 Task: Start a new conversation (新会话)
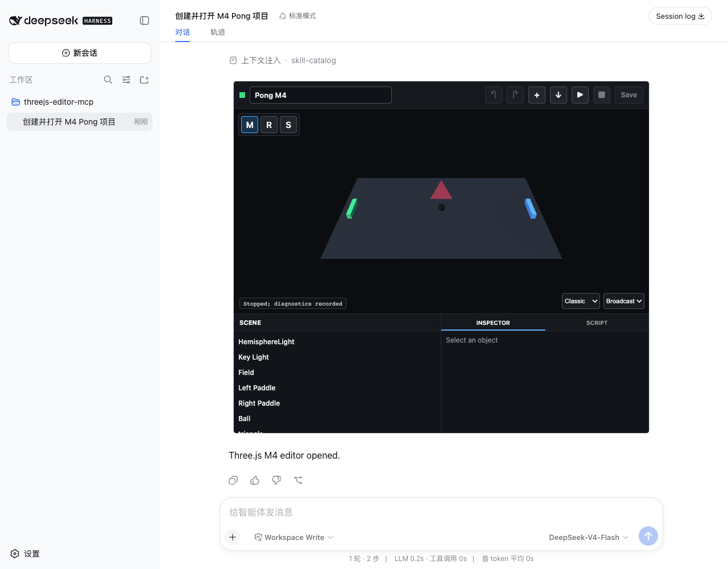point(80,53)
